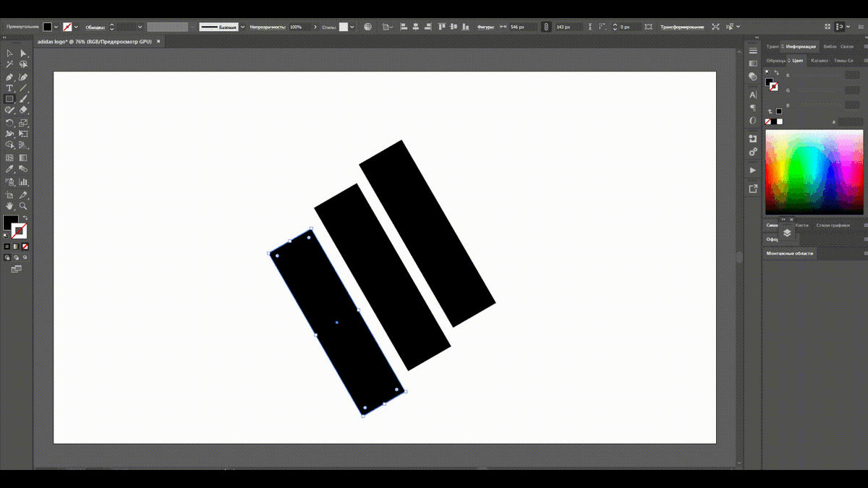Select the Blend tool
868x488 pixels.
click(23, 169)
